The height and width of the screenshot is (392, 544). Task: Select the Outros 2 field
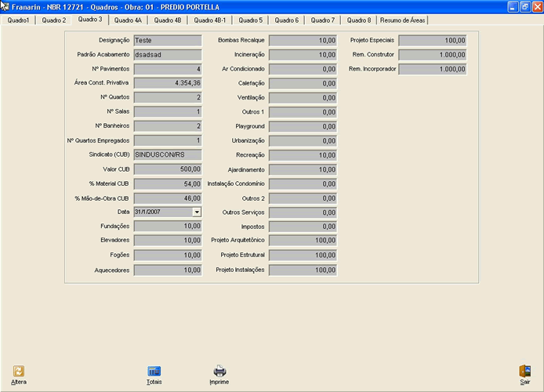[303, 198]
